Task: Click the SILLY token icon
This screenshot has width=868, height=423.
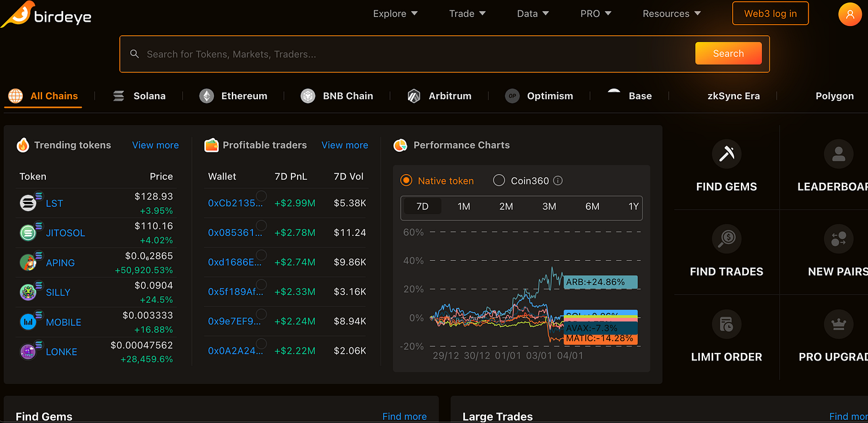Action: click(29, 292)
